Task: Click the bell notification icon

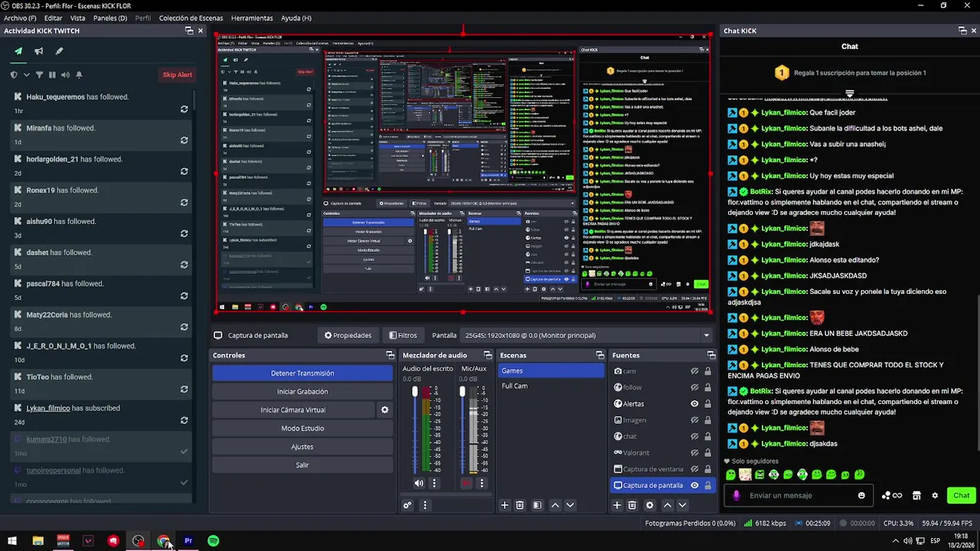Action: click(x=78, y=74)
